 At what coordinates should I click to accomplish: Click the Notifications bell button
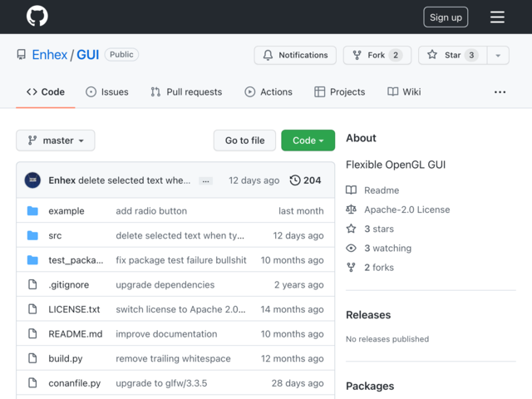(x=295, y=55)
